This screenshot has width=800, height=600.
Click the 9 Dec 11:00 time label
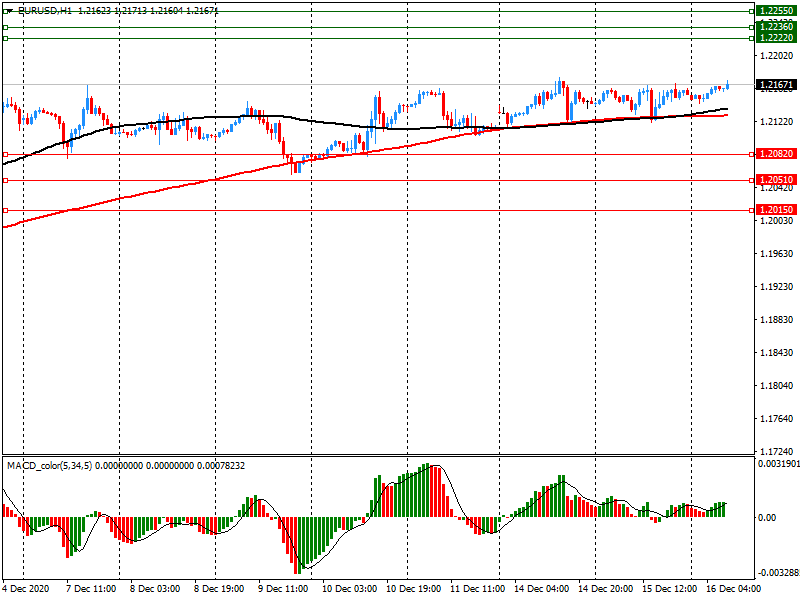pyautogui.click(x=285, y=589)
